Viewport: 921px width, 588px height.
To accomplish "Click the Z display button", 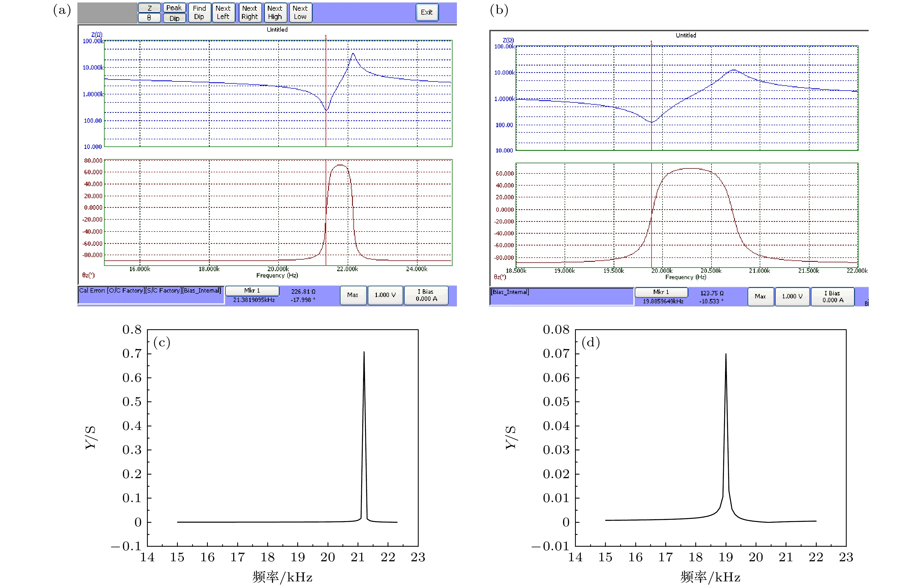I will 149,8.
